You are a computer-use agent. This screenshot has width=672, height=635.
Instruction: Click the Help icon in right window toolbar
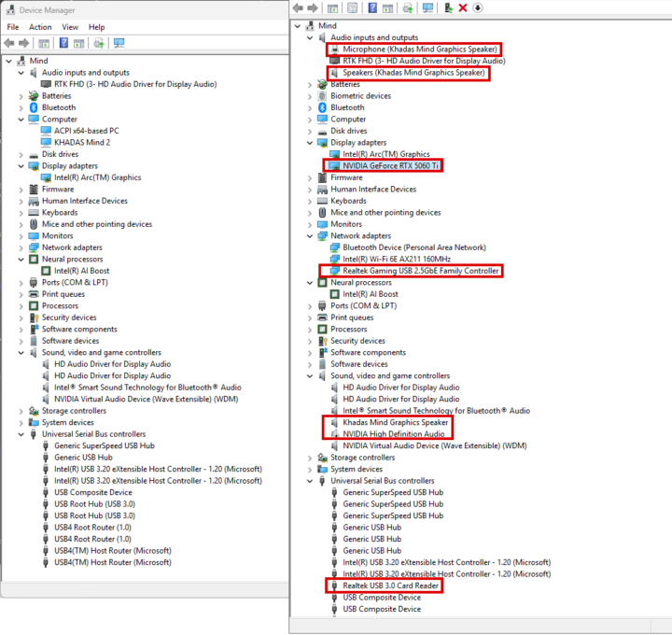372,7
